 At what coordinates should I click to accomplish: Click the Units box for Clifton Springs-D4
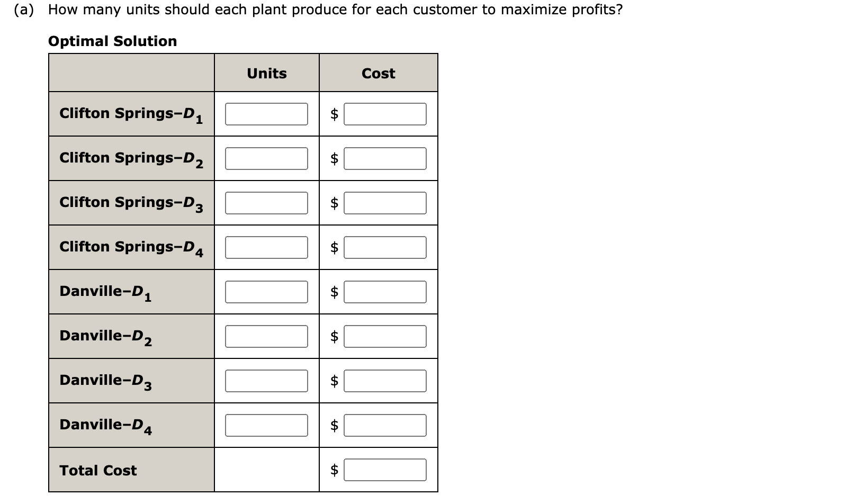266,247
